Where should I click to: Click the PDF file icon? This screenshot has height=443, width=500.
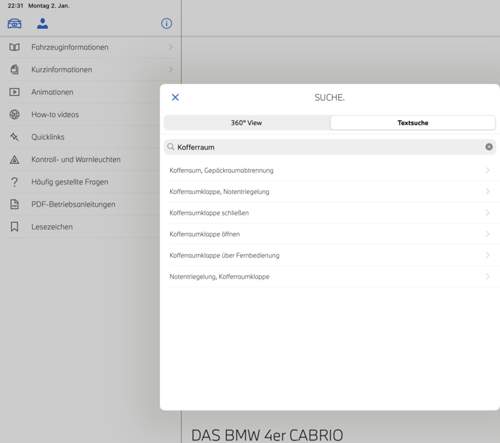pos(14,204)
